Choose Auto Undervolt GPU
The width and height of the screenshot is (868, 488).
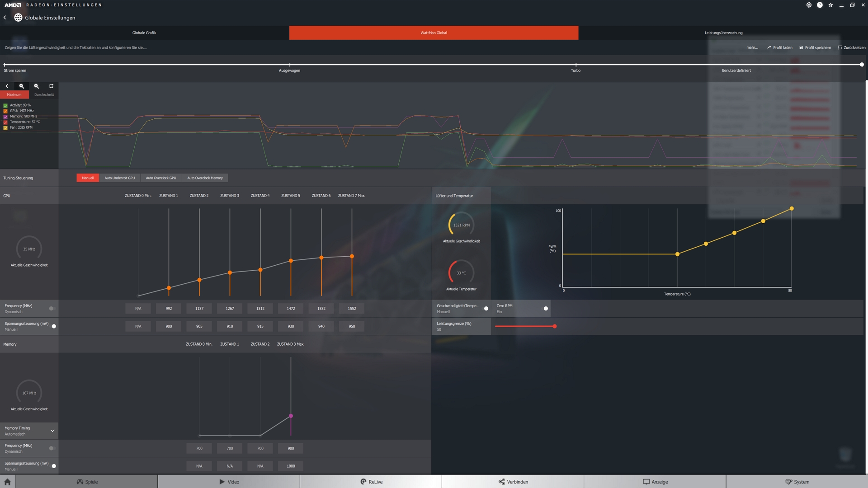[120, 178]
